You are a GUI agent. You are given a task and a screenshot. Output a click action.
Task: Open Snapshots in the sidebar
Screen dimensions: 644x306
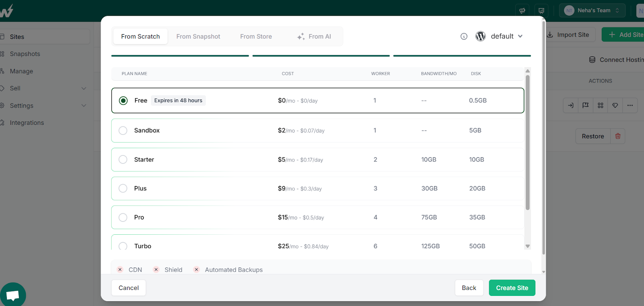(25, 54)
